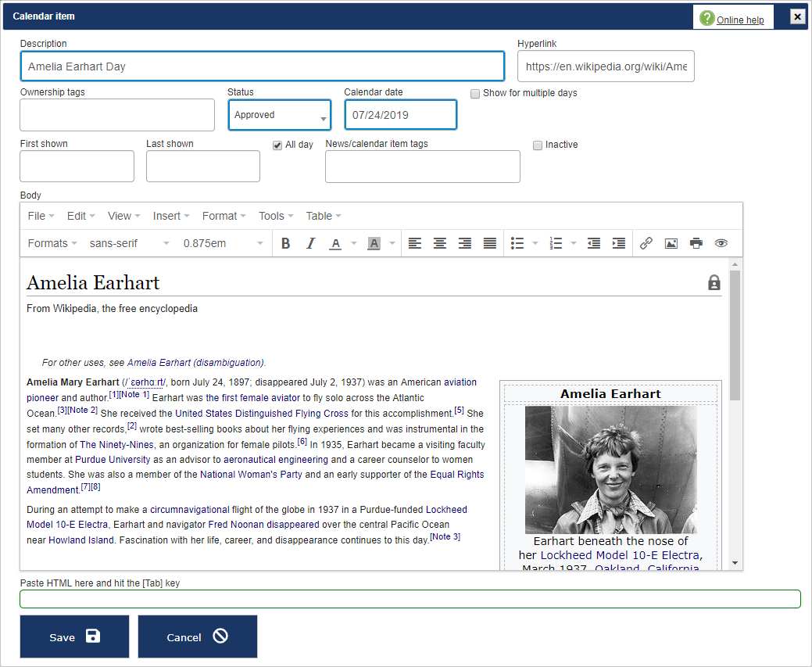Uncheck the All day checkbox
Viewport: 812px width, 667px height.
coord(277,145)
